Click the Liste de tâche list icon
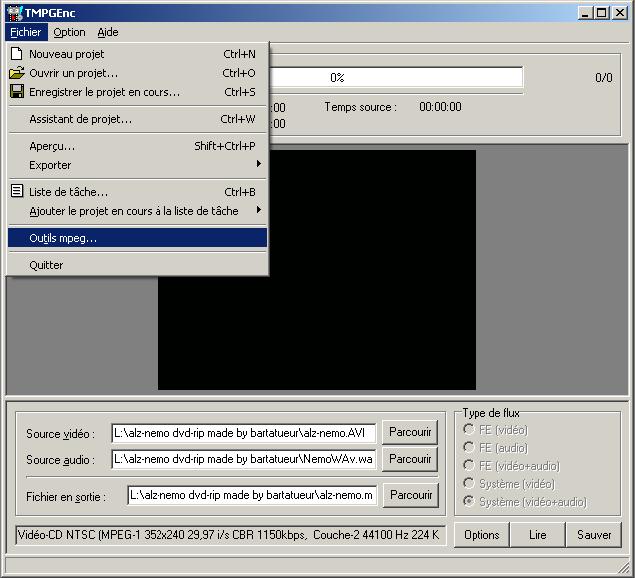The width and height of the screenshot is (635, 578). pyautogui.click(x=16, y=191)
